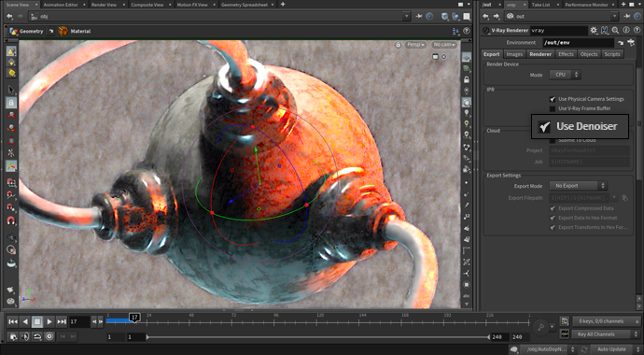Screen dimensions: 644x355
Task: Click the magnet snapping icon in left toolbar
Action: 11,220
